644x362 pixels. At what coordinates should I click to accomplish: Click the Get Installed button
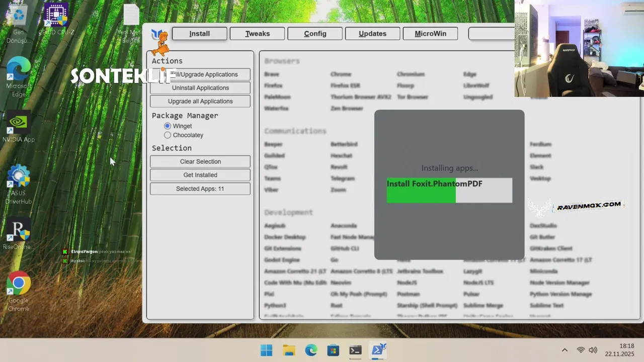click(x=200, y=175)
